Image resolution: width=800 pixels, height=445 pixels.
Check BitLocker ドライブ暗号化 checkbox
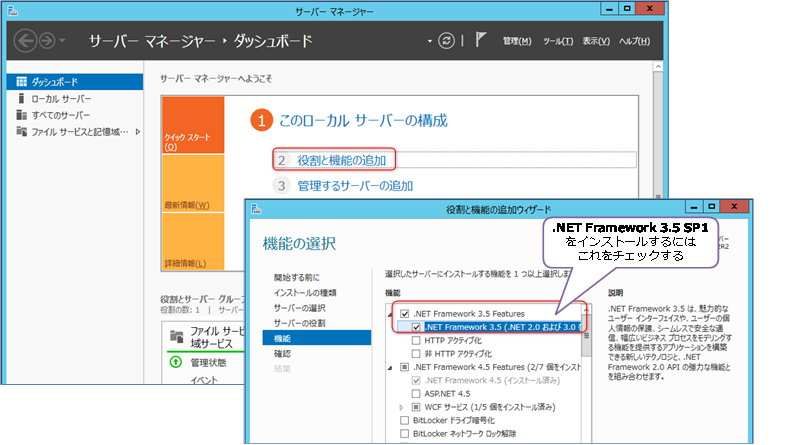[x=405, y=420]
